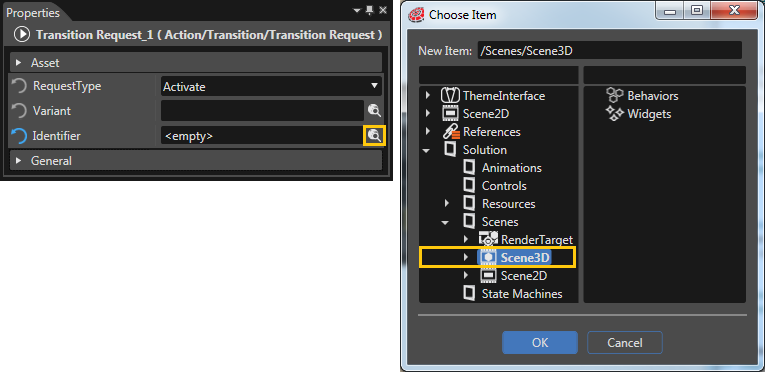Collapse the Solution tree node
Screen dimensions: 766x373
426,150
